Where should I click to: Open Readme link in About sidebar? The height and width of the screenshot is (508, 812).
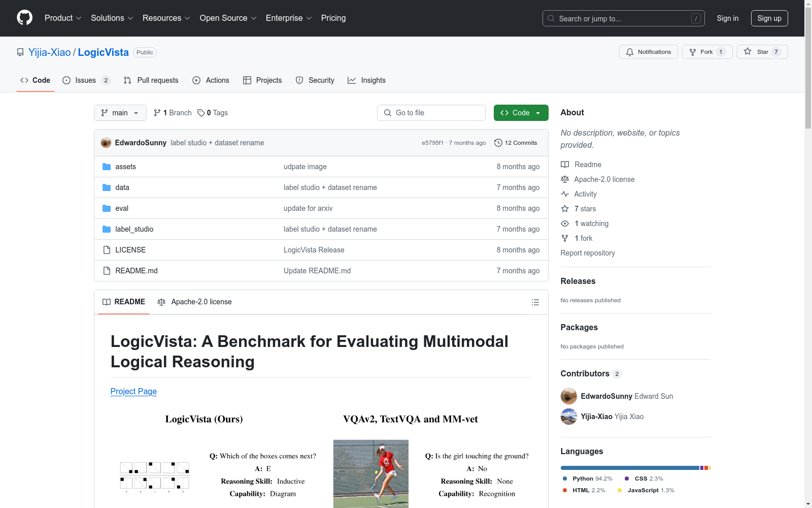point(581,165)
